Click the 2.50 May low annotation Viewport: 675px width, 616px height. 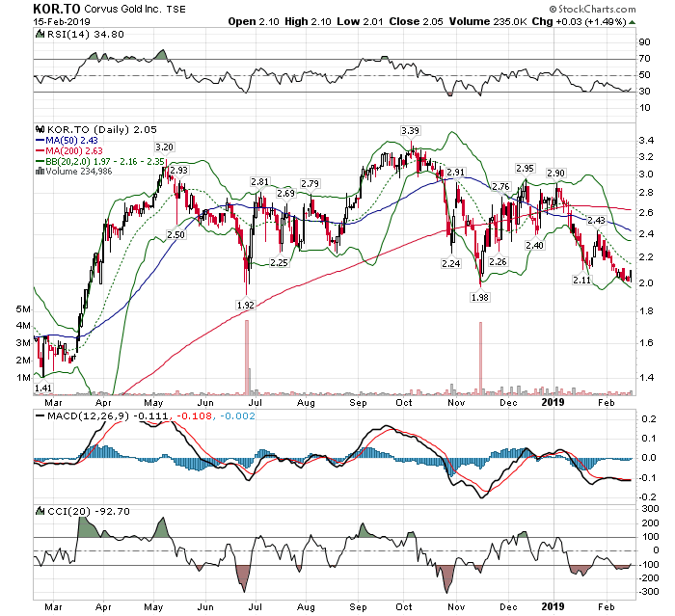[x=176, y=234]
